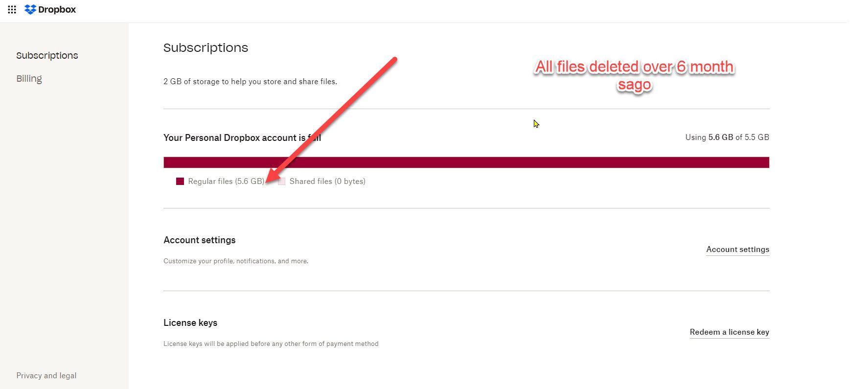868x389 pixels.
Task: Click the Subscriptions page heading
Action: click(206, 47)
